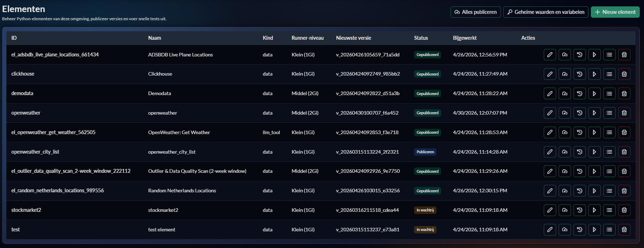
Task: Create a Nieuw element
Action: tap(615, 12)
